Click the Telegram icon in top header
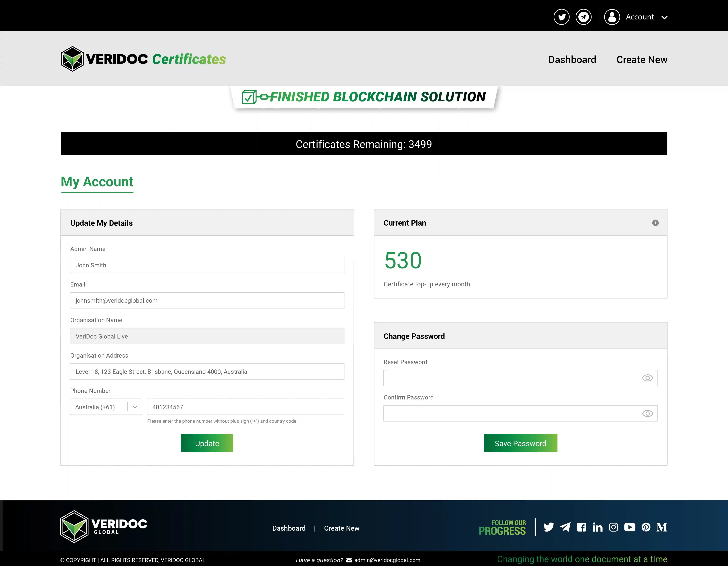This screenshot has width=728, height=567. [x=583, y=17]
